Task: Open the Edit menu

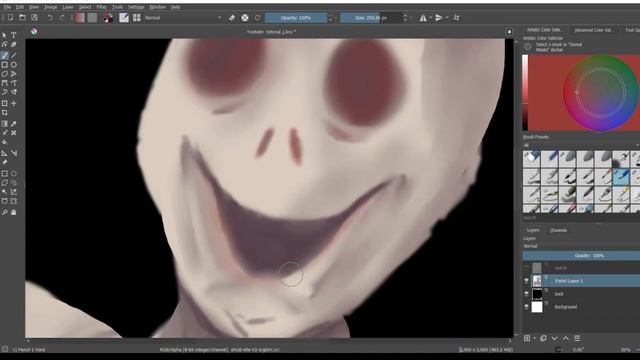Action: 20,7
